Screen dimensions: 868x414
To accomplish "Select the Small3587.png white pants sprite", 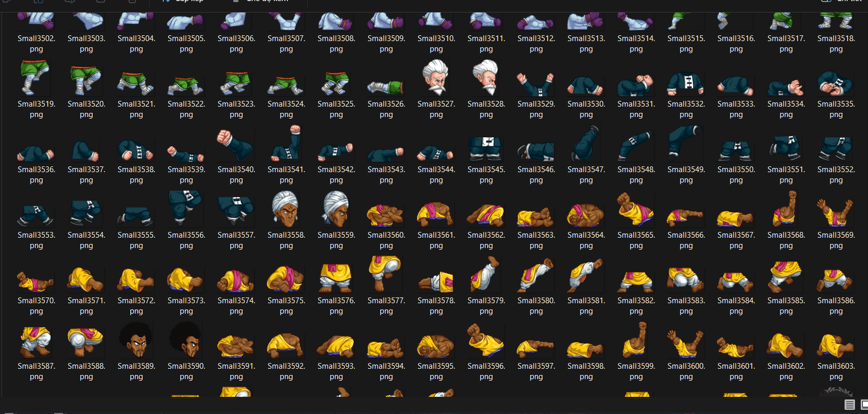I will [36, 342].
